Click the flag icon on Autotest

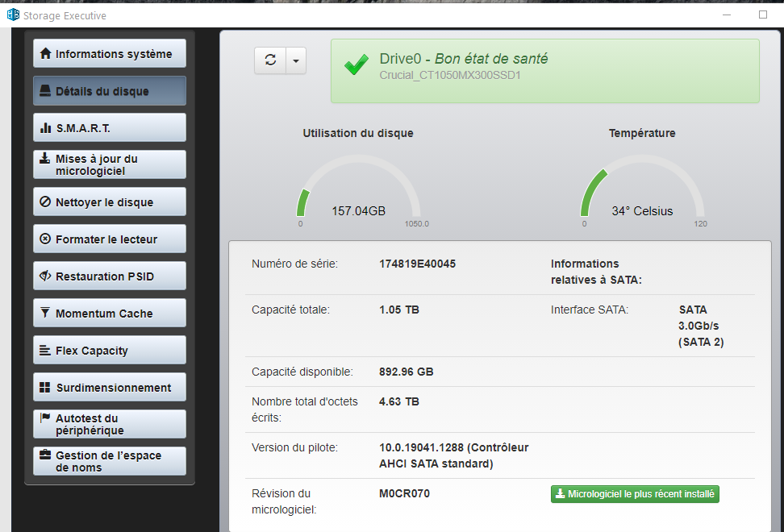pyautogui.click(x=45, y=418)
